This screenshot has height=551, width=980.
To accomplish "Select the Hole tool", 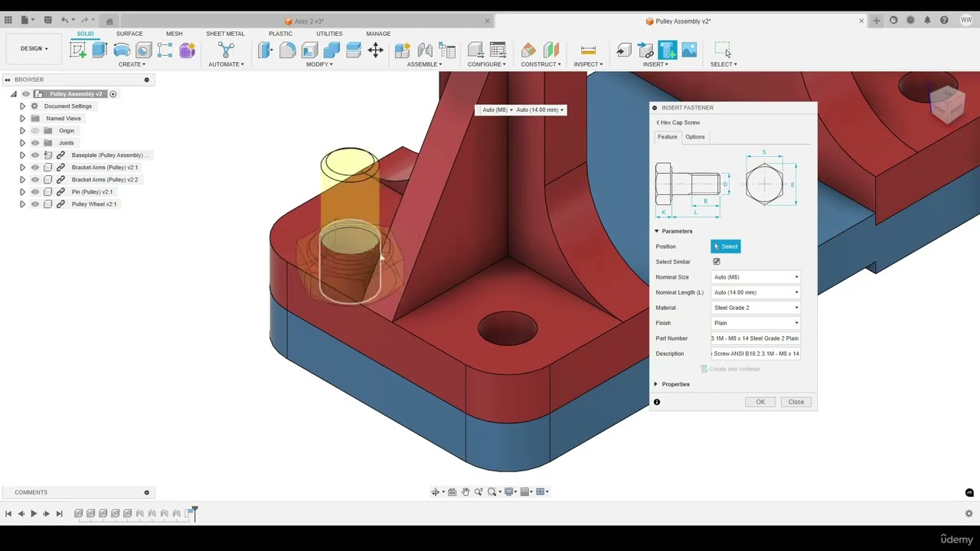I will (x=143, y=51).
